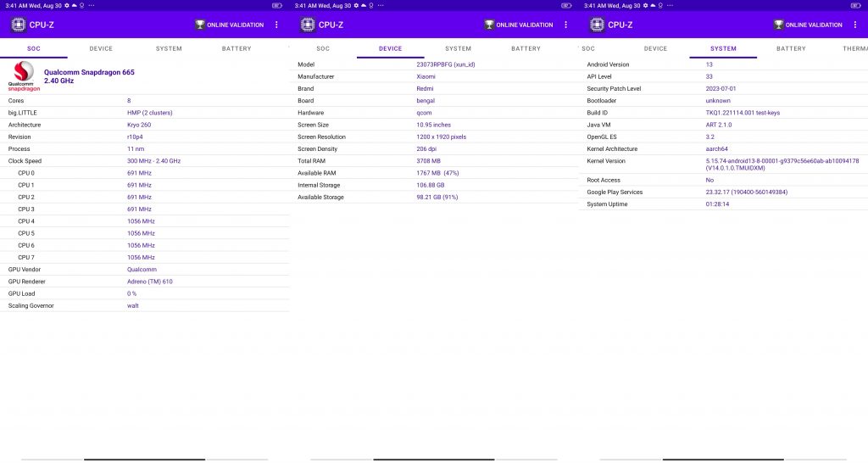Select the Model value 23073RPBFG

tap(446, 64)
